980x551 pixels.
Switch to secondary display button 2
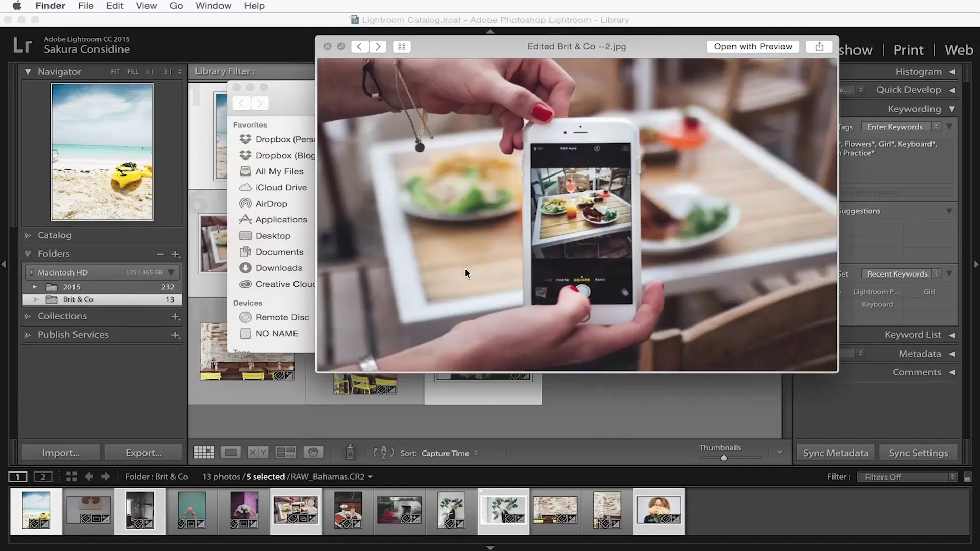43,477
